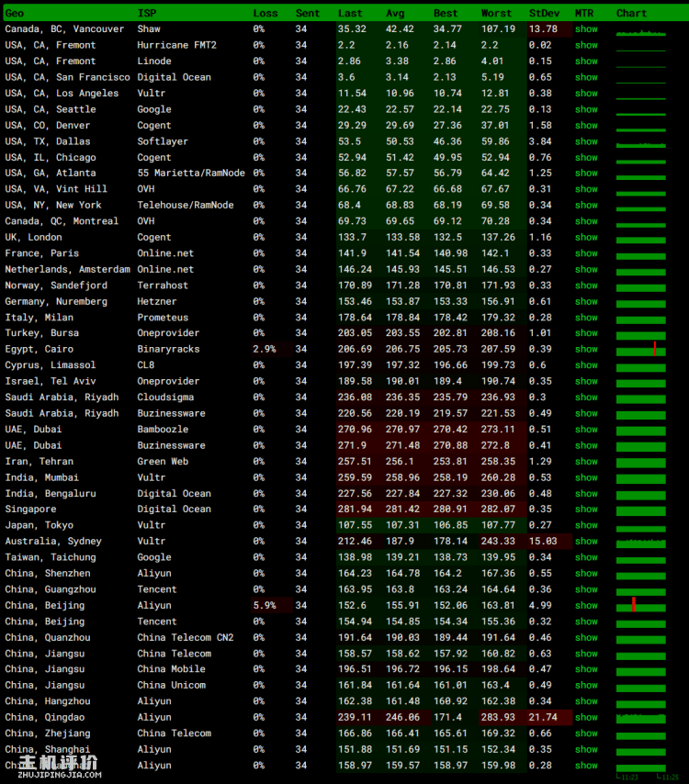Open show for Shenzhen Aliyun row
The image size is (689, 784).
click(586, 573)
